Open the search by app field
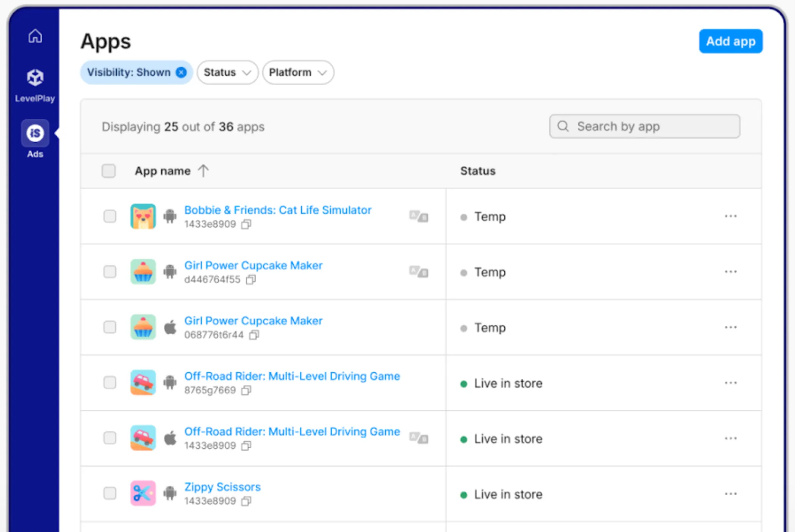The height and width of the screenshot is (532, 795). [644, 126]
